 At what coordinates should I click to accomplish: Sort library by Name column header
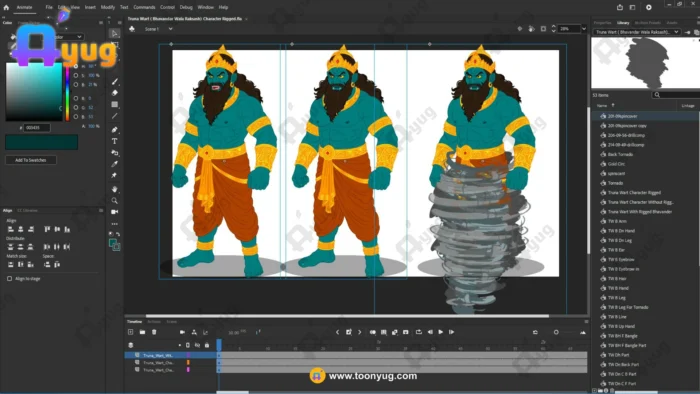point(602,105)
